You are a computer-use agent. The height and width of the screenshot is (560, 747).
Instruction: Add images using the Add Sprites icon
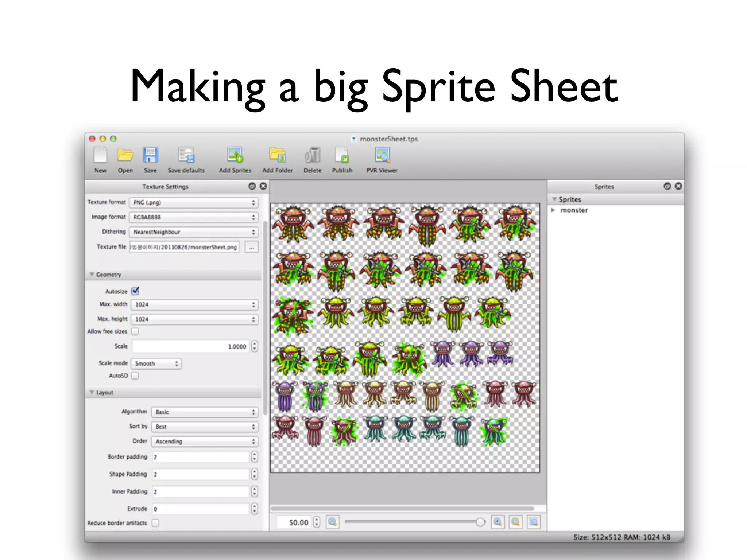coord(235,155)
